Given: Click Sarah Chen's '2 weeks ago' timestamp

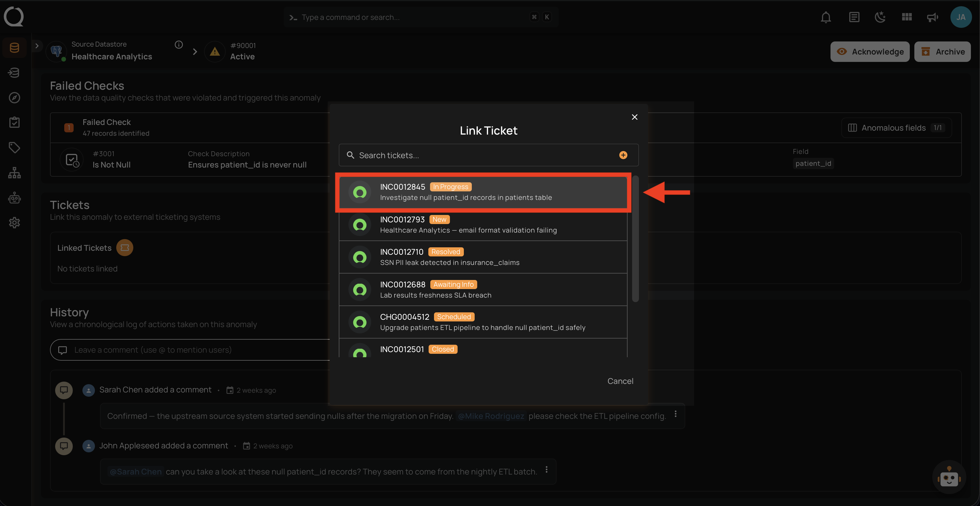Looking at the screenshot, I should click(256, 390).
